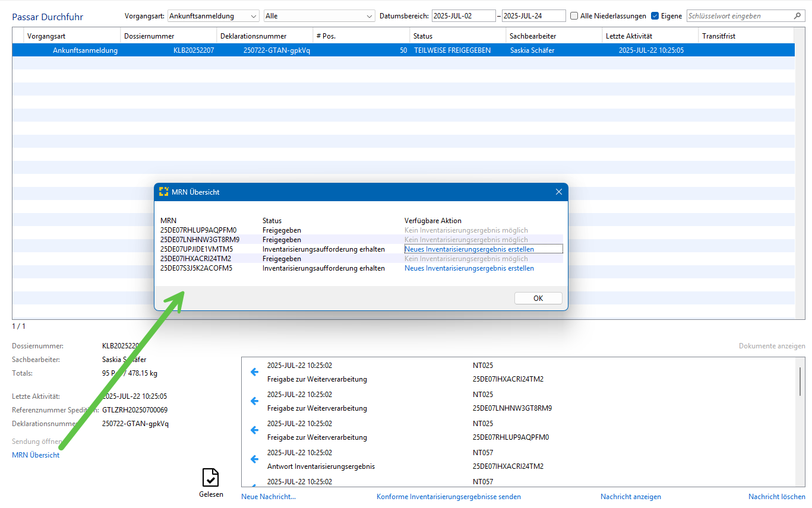Close the MRN Übersicht dialog with X
The height and width of the screenshot is (508, 812).
(x=558, y=192)
